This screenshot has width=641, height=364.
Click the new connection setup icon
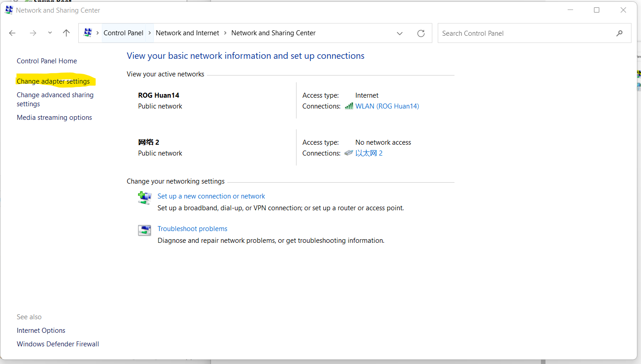tap(144, 198)
